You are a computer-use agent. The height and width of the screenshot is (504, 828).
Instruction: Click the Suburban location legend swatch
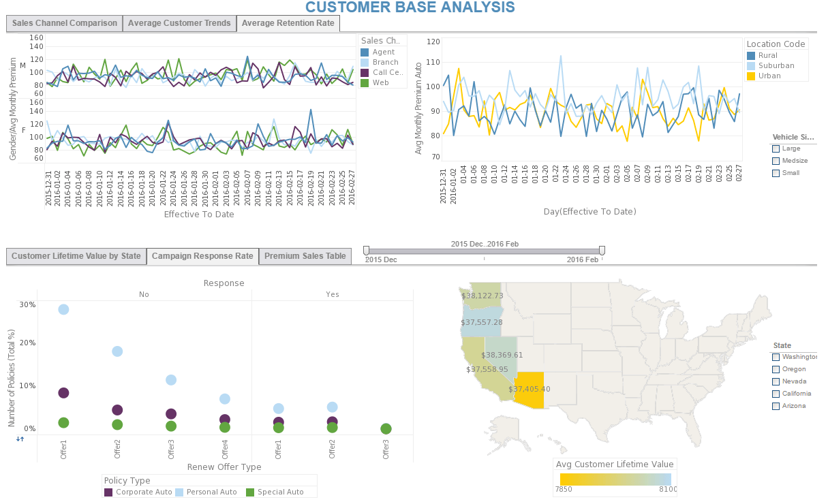pos(751,65)
